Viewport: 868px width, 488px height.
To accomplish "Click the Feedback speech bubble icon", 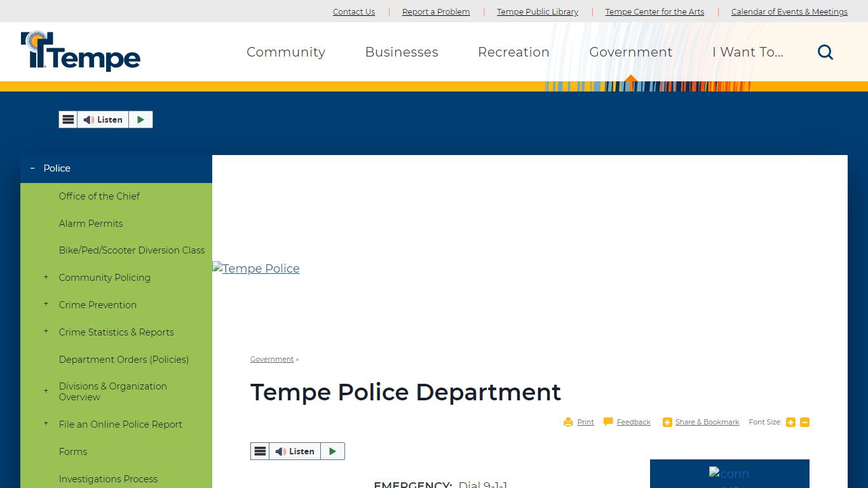I will coord(608,422).
